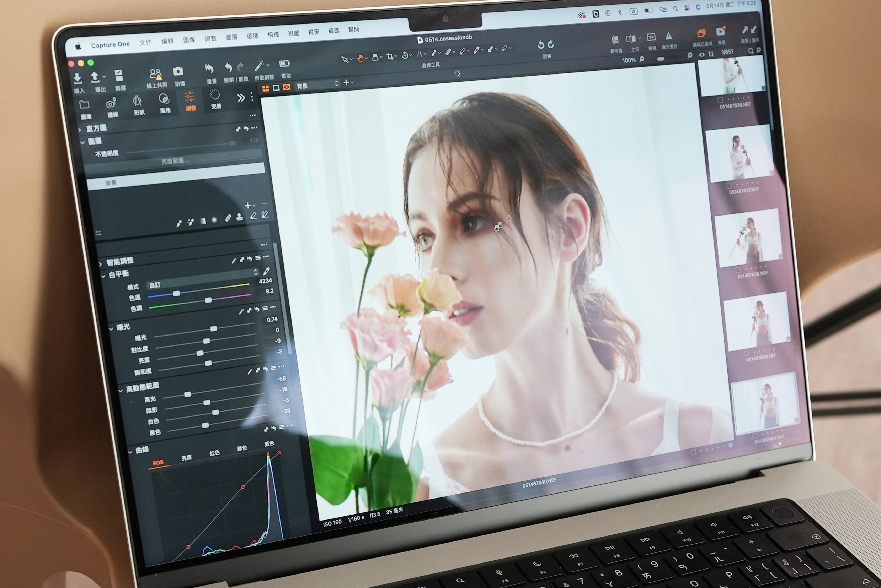Open the 篩選 (Cull) tool
This screenshot has height=588, width=881.
point(119,75)
